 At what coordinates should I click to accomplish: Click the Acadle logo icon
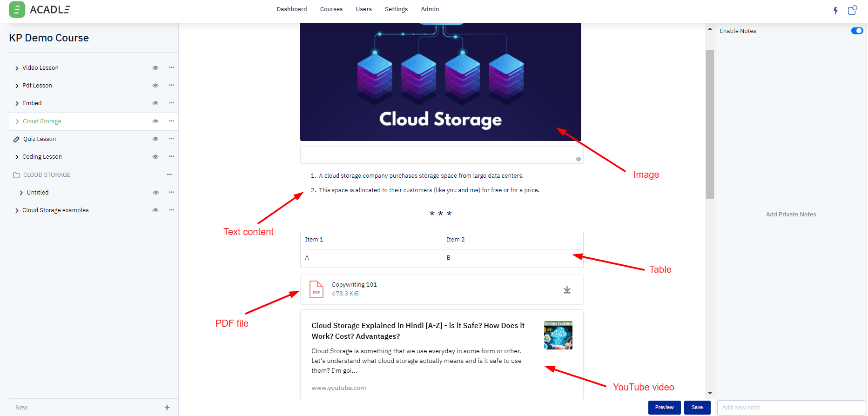[17, 10]
